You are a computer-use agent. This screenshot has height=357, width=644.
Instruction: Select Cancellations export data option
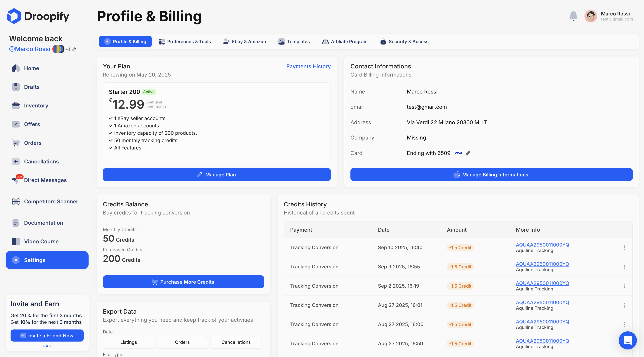point(236,342)
